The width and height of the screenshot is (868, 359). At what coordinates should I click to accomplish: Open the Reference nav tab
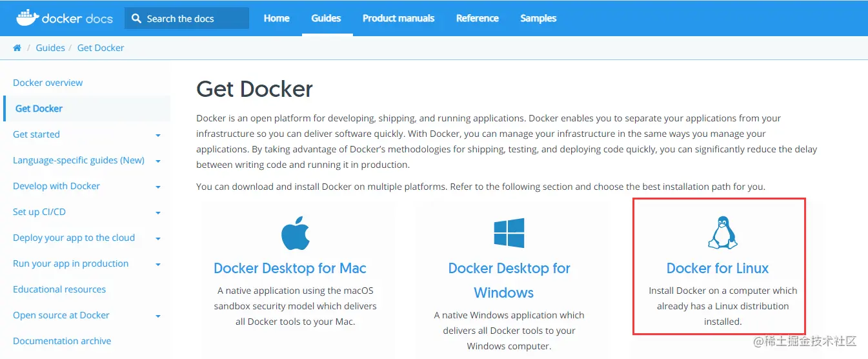(478, 18)
